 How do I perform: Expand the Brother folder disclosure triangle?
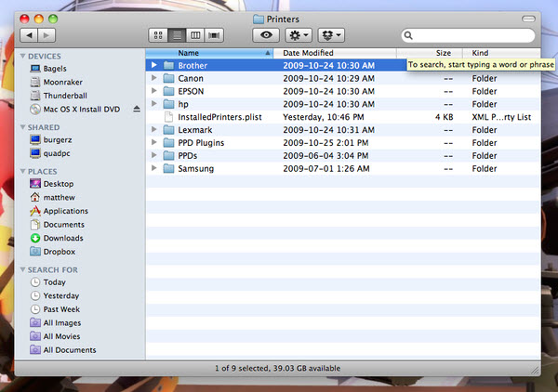(x=154, y=65)
